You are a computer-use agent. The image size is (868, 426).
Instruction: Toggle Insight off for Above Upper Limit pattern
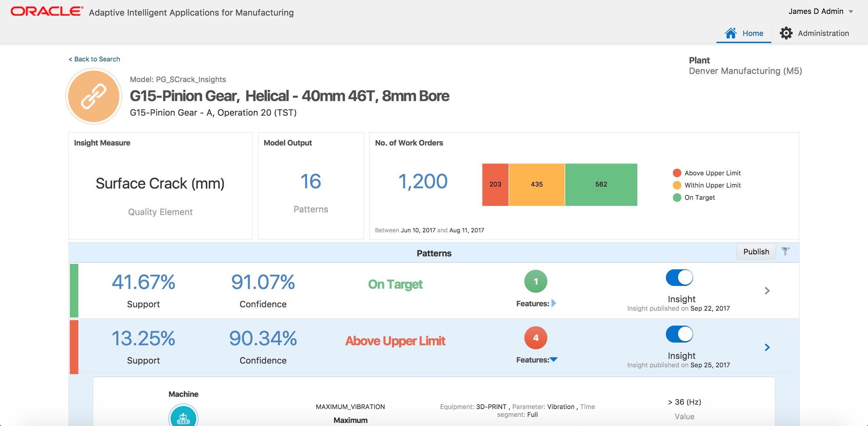679,334
